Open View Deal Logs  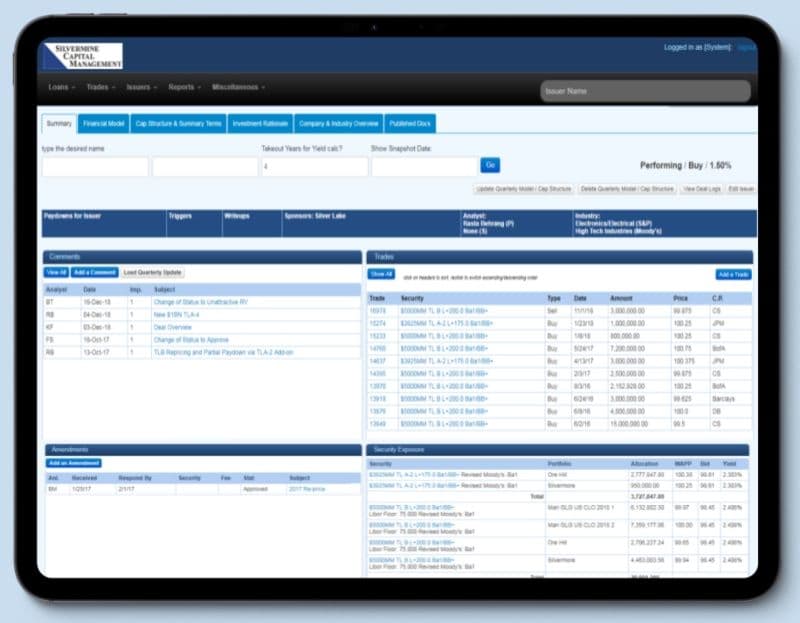701,189
